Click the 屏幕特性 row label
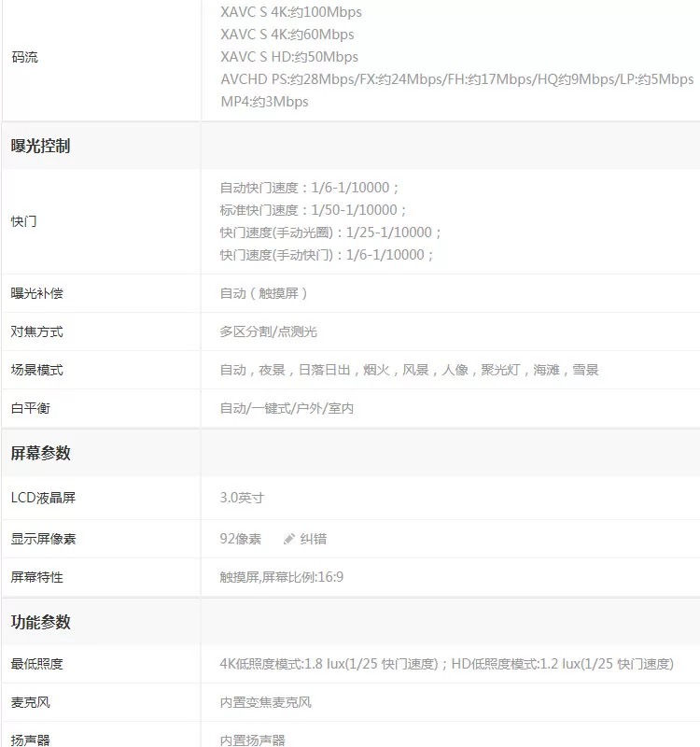Viewport: 700px width, 747px height. point(37,577)
